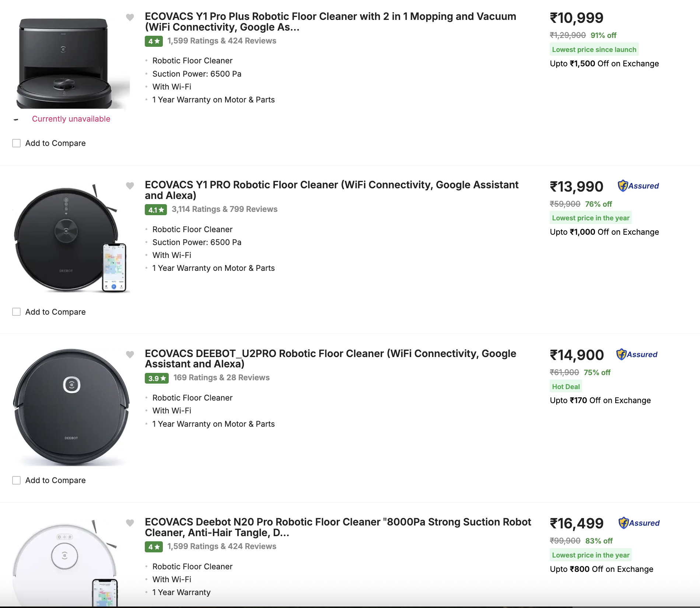Favorite the DEEBOT_U2PRO with heart icon

[x=130, y=354]
